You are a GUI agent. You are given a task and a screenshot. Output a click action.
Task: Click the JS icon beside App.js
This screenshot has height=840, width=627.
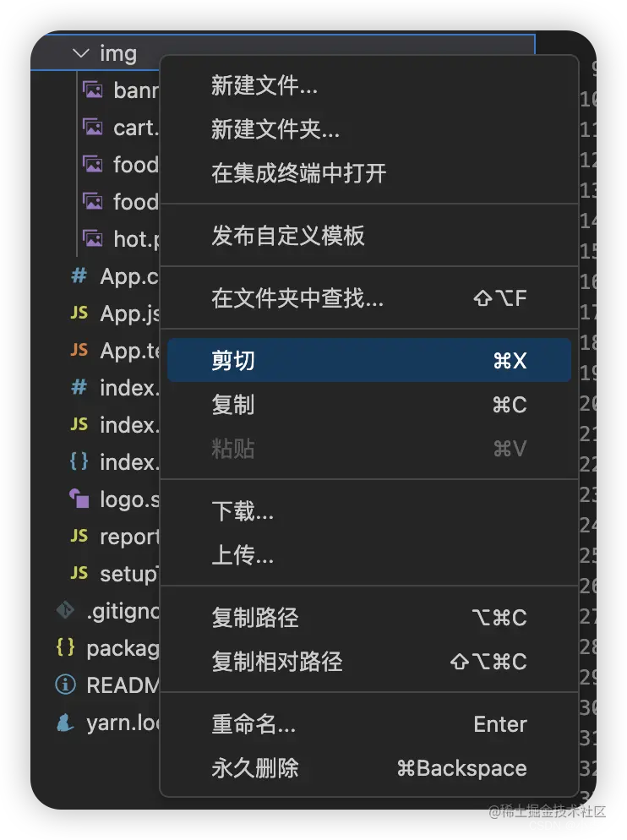[77, 314]
